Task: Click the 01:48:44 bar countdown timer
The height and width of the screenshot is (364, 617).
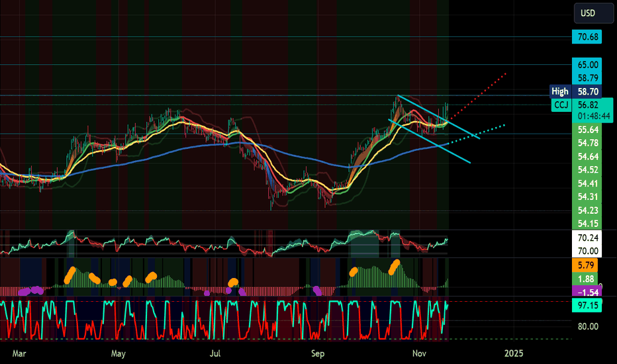Action: pyautogui.click(x=594, y=116)
